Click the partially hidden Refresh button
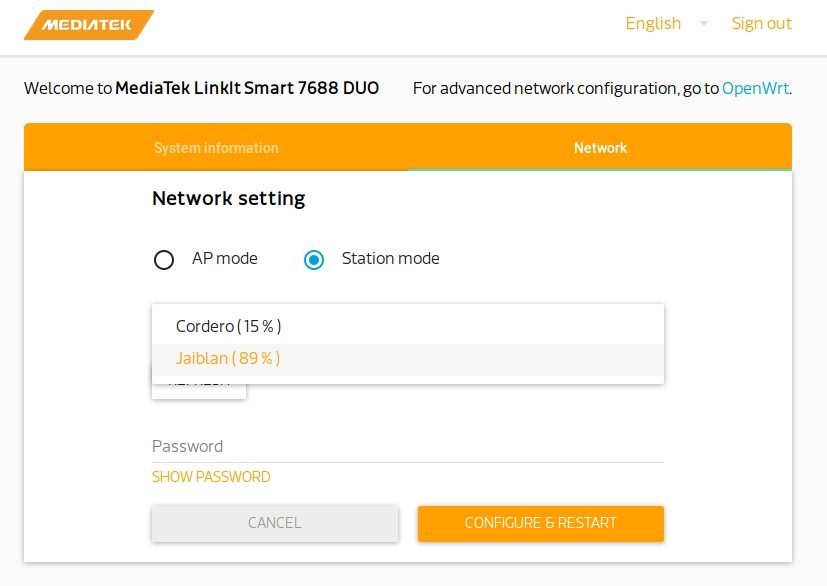Screen dimensions: 827x586 199,391
